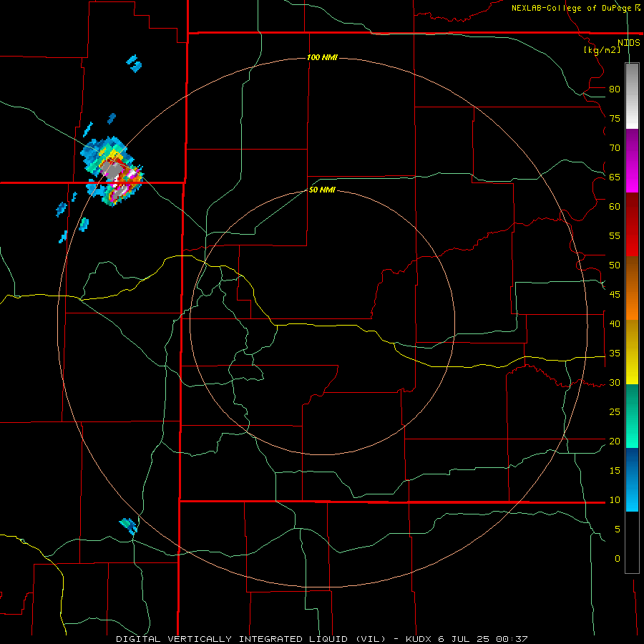Click the gray-white segment of the color bar
The height and width of the screenshot is (644, 644).
[632, 96]
